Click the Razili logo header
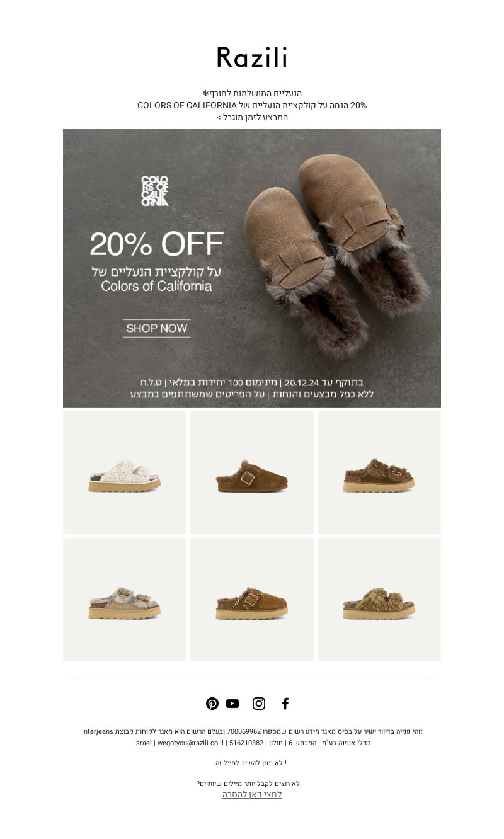This screenshot has width=504, height=839. click(252, 57)
